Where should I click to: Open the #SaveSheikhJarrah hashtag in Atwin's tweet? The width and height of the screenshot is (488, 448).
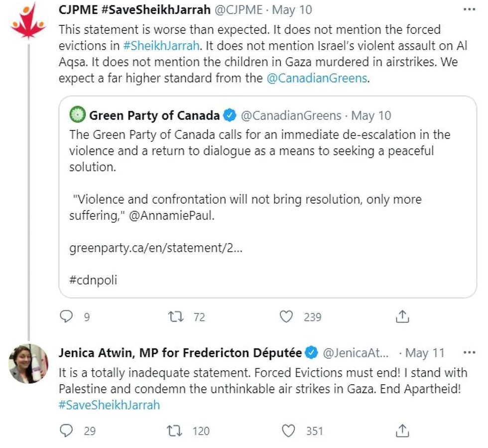(109, 405)
